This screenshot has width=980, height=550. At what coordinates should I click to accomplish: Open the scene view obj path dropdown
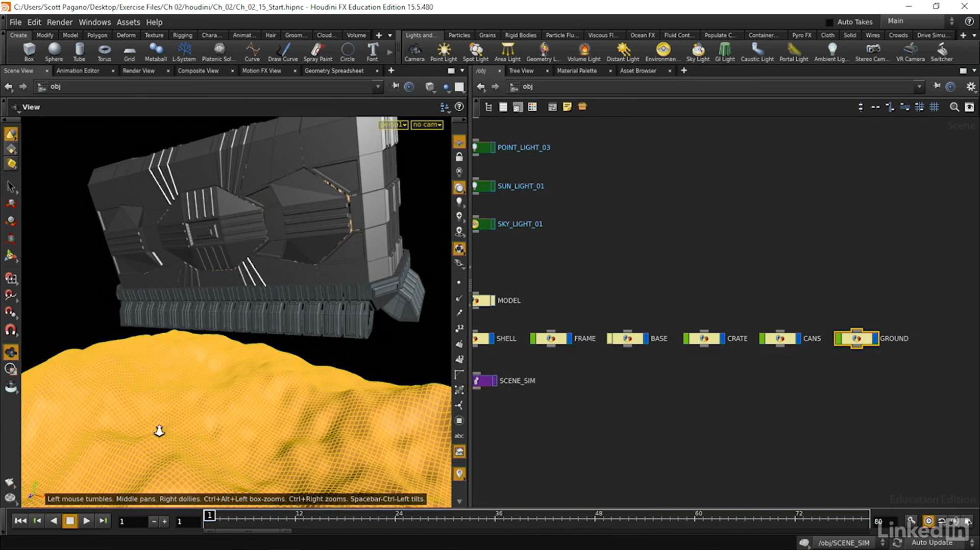[378, 87]
